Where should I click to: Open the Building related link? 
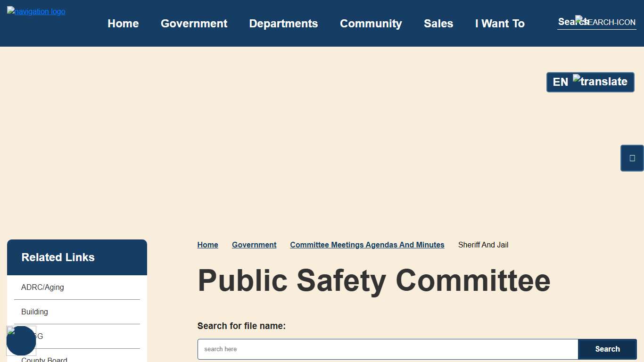[34, 312]
